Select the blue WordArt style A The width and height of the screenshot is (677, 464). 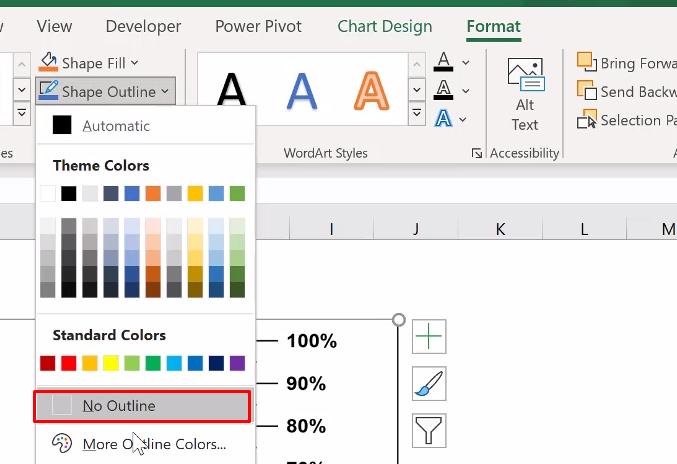[x=301, y=92]
